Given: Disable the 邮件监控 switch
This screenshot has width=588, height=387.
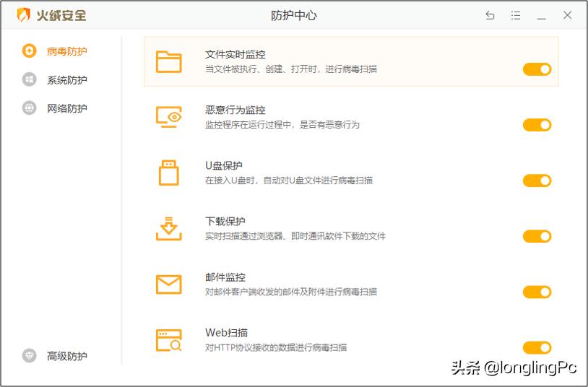Looking at the screenshot, I should click(x=537, y=292).
